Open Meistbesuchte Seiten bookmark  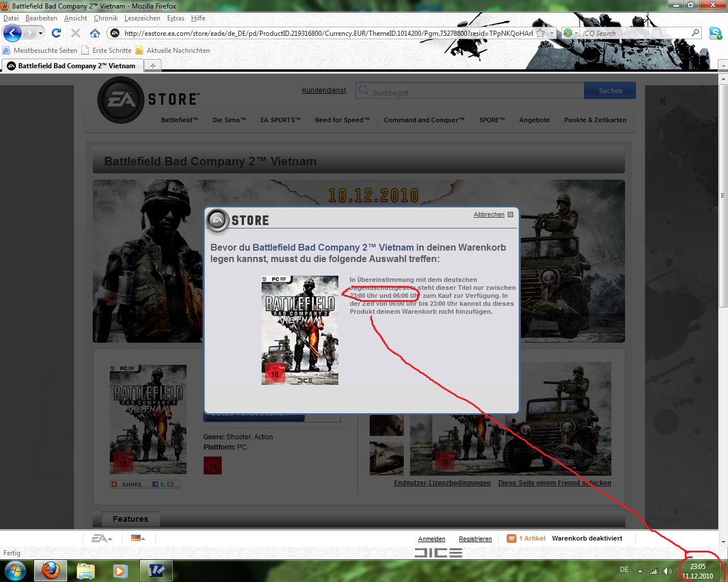pyautogui.click(x=40, y=50)
